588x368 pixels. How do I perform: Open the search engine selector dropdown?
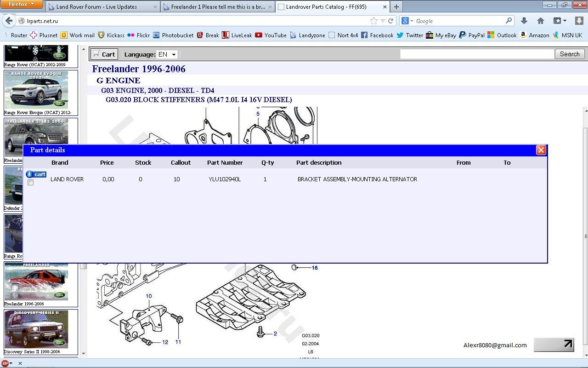coord(407,21)
